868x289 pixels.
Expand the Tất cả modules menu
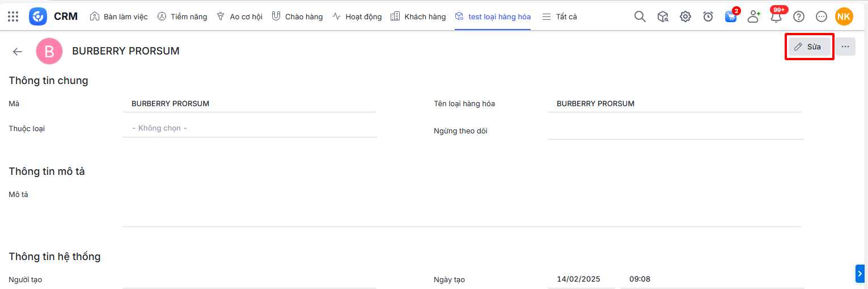tap(560, 16)
